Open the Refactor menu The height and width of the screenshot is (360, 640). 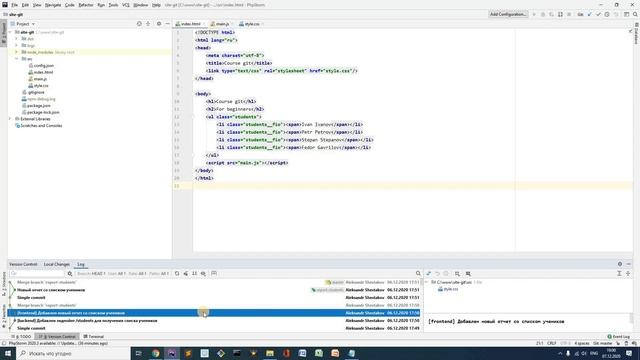pos(86,5)
